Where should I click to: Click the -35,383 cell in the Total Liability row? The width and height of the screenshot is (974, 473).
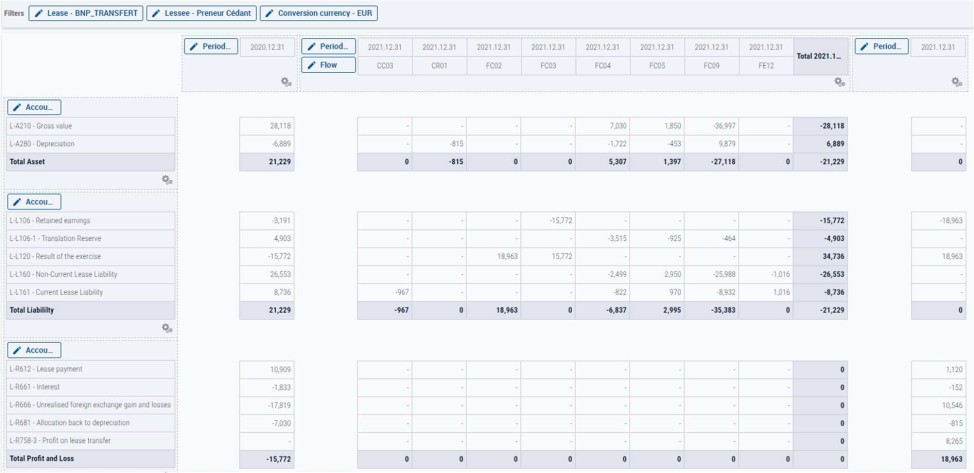tap(712, 311)
